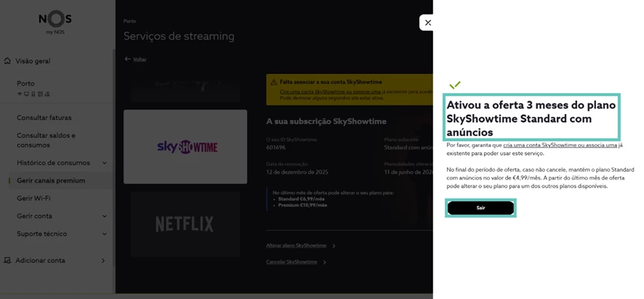Click the Sair button
This screenshot has width=644, height=299.
[x=480, y=207]
